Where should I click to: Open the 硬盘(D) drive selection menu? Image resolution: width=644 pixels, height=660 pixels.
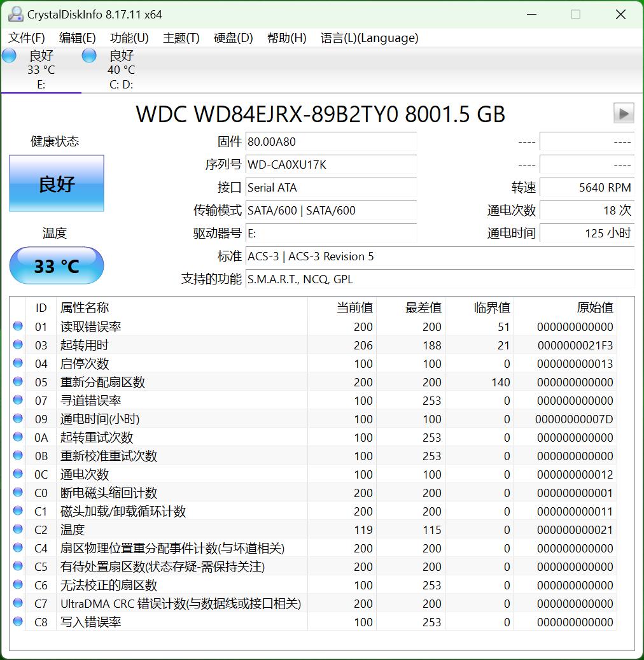232,38
